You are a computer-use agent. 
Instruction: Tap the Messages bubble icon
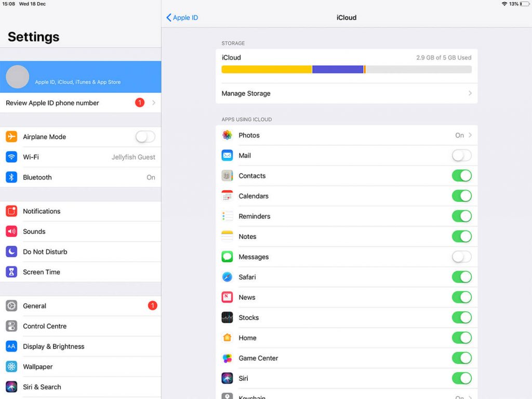(x=228, y=257)
